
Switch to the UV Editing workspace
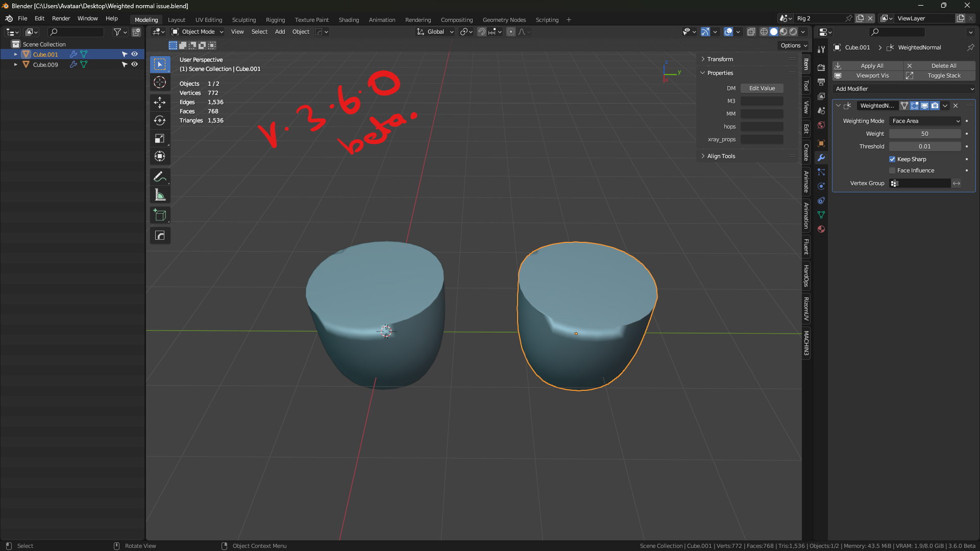tap(209, 20)
